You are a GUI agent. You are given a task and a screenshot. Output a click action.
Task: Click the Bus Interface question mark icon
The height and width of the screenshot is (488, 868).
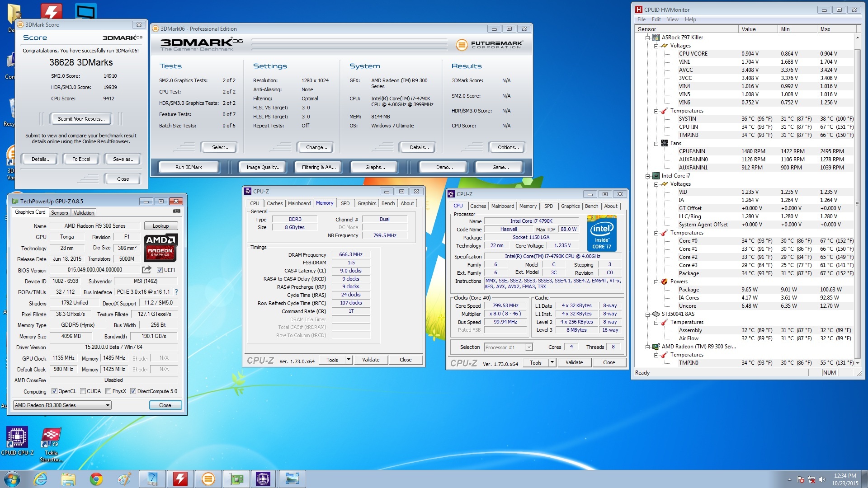(176, 292)
